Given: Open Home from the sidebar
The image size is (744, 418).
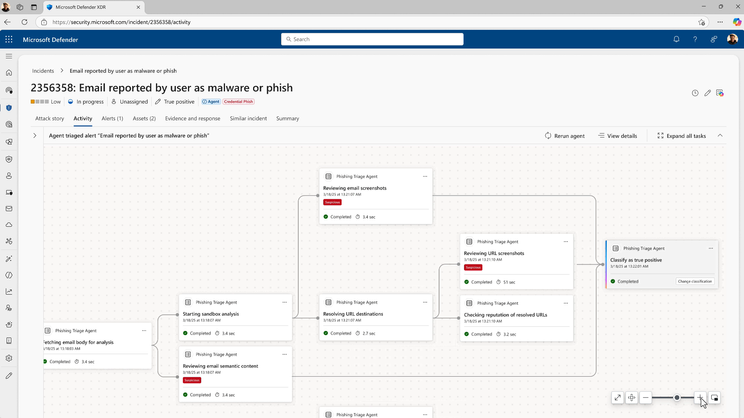Looking at the screenshot, I should click(9, 73).
